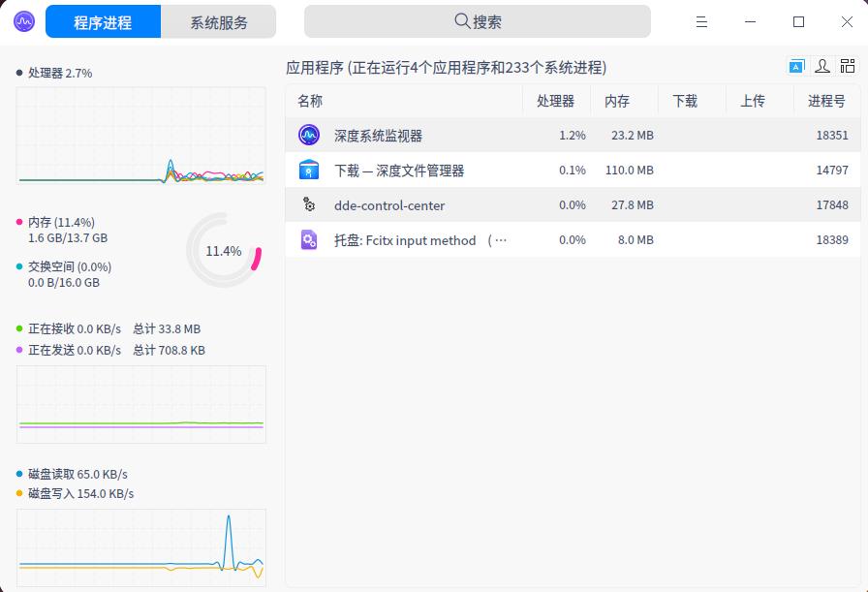The width and height of the screenshot is (868, 592).
Task: Sort processes by the 内存 column
Action: pyautogui.click(x=618, y=100)
